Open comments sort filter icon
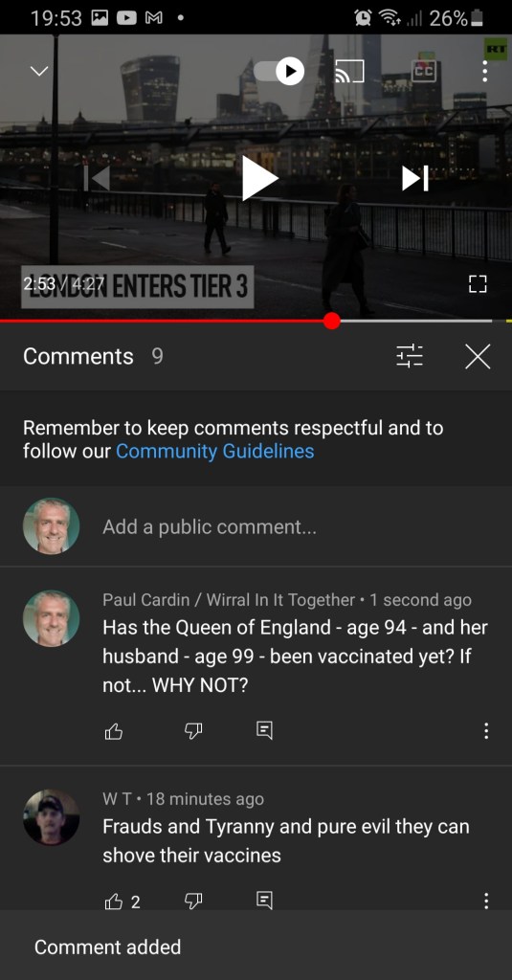Viewport: 512px width, 980px height. point(411,356)
